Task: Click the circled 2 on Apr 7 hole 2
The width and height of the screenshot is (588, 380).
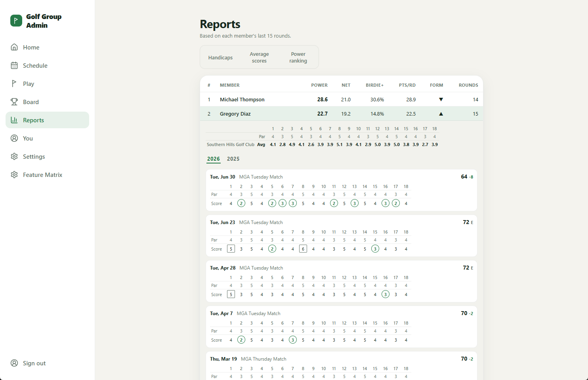Action: click(241, 340)
